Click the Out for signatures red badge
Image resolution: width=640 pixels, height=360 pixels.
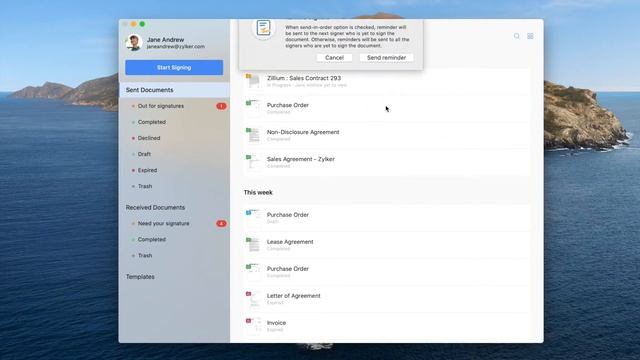pos(221,106)
